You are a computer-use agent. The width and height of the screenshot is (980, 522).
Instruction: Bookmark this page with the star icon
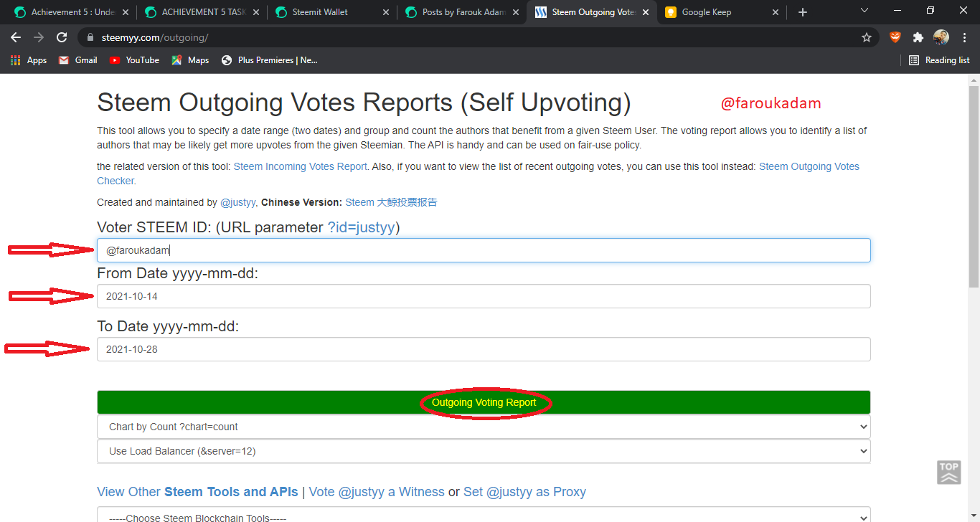tap(867, 37)
